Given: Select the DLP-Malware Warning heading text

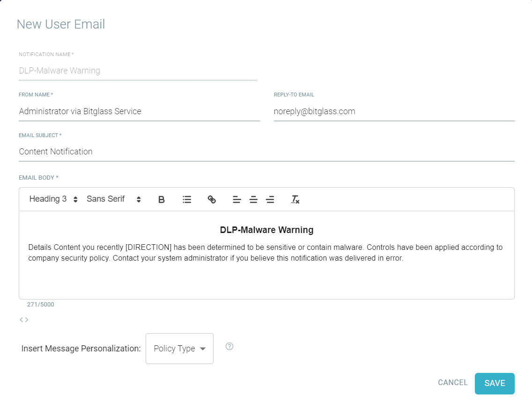Looking at the screenshot, I should (x=267, y=230).
